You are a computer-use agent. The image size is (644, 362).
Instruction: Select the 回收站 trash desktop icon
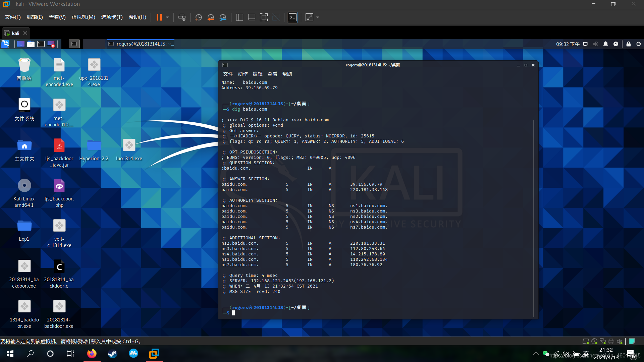pos(24,69)
